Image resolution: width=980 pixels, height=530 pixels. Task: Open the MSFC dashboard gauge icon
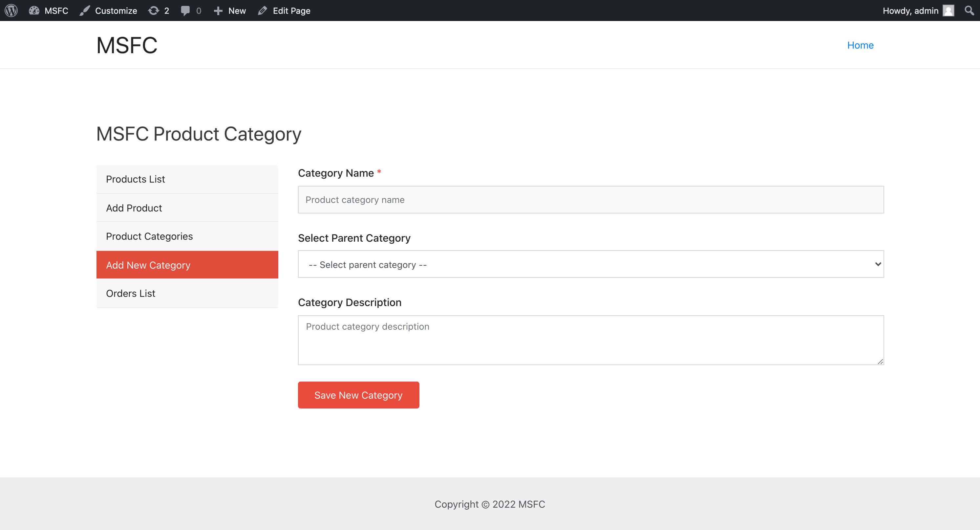pyautogui.click(x=34, y=10)
